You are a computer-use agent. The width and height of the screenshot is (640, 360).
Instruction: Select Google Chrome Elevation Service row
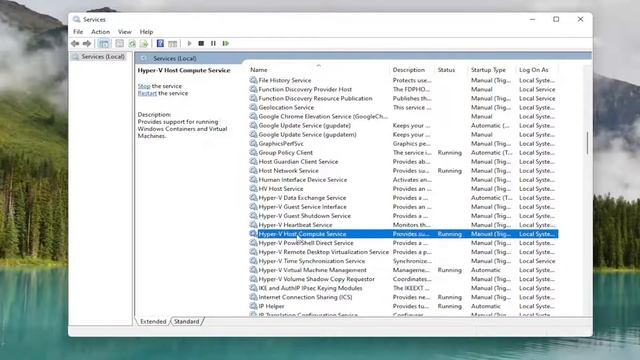(403, 116)
